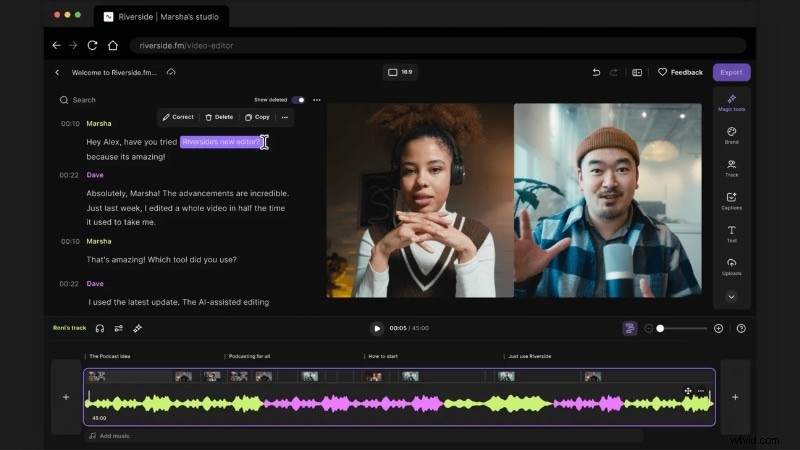Viewport: 800px width, 450px height.
Task: Jump to Podcasting for all chapter
Action: (x=249, y=356)
